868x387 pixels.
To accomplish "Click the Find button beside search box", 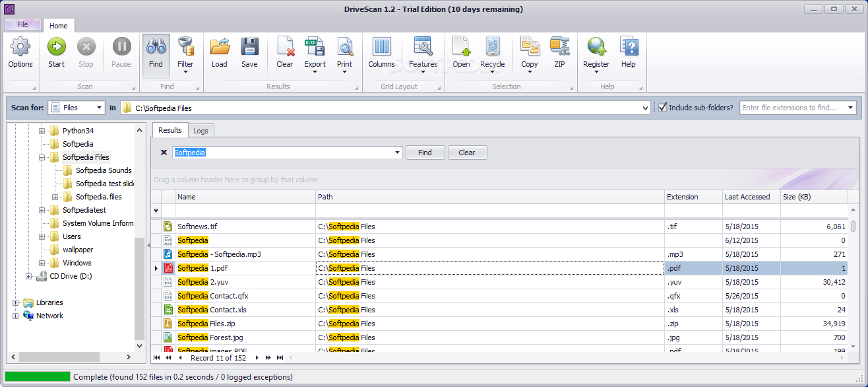I will coord(425,153).
